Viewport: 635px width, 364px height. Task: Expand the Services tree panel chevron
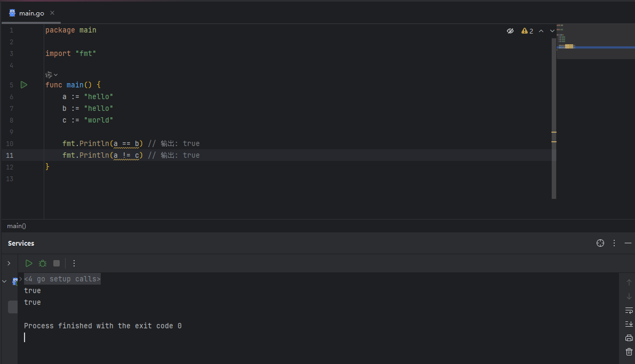pyautogui.click(x=9, y=263)
